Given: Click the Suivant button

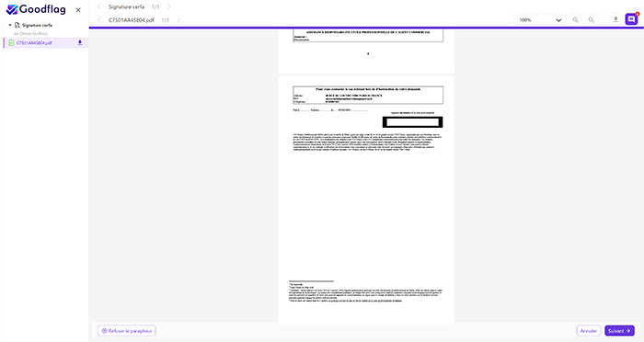Looking at the screenshot, I should tap(619, 330).
